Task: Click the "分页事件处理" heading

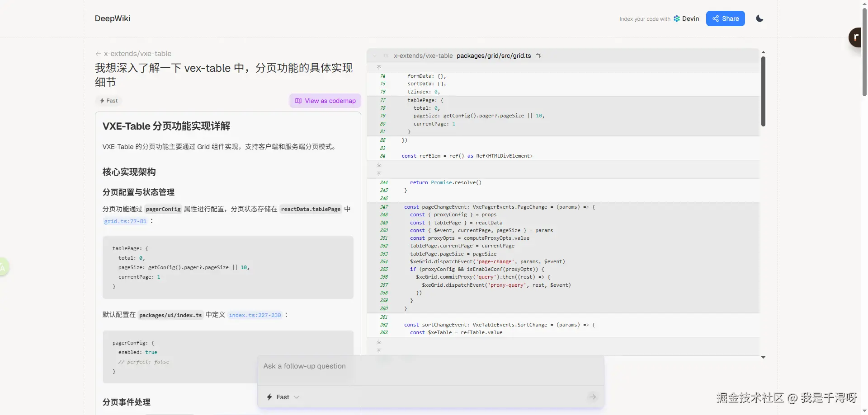Action: click(x=127, y=402)
